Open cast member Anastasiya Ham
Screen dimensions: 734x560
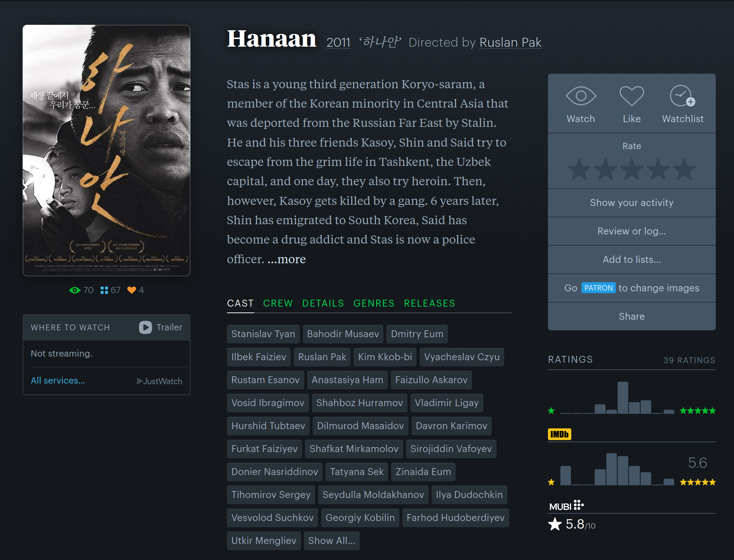pyautogui.click(x=347, y=380)
